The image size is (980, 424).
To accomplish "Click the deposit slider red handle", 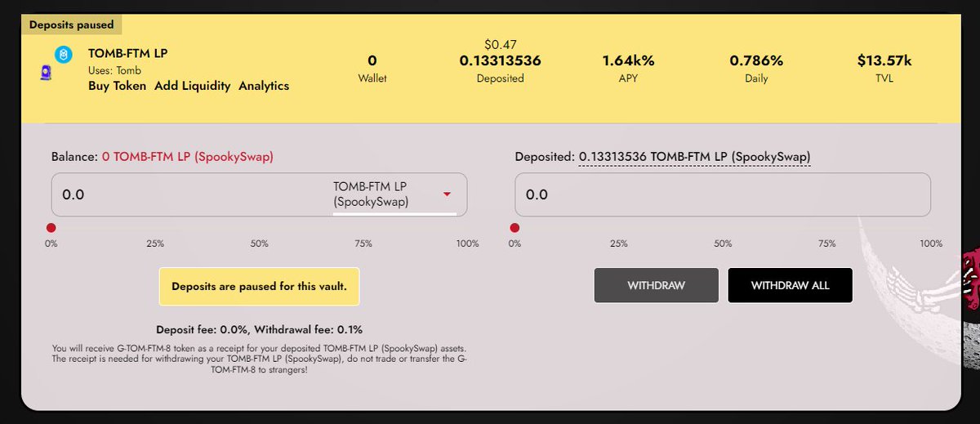I will coord(51,228).
